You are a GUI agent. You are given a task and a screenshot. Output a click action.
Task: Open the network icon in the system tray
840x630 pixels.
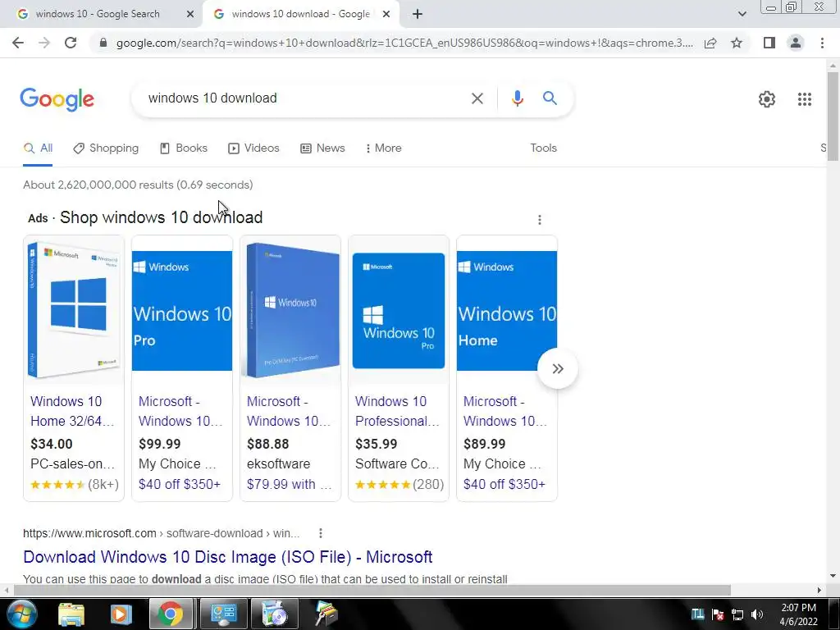737,614
